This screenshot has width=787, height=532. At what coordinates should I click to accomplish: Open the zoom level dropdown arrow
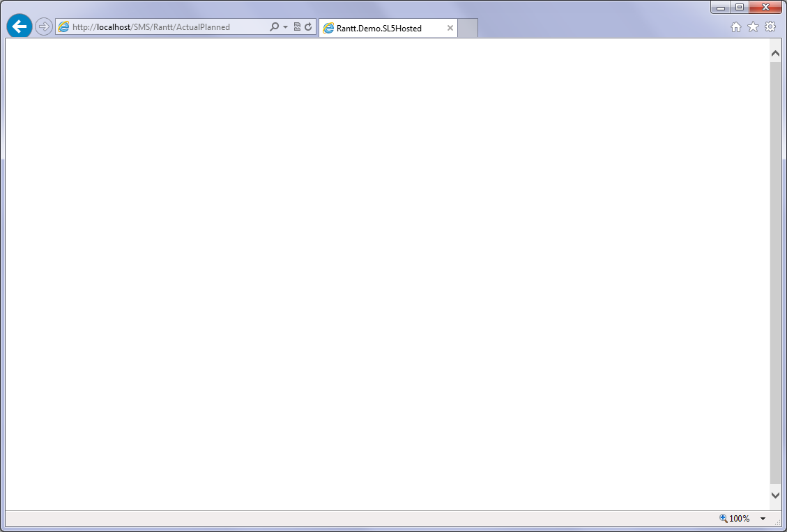coord(763,519)
